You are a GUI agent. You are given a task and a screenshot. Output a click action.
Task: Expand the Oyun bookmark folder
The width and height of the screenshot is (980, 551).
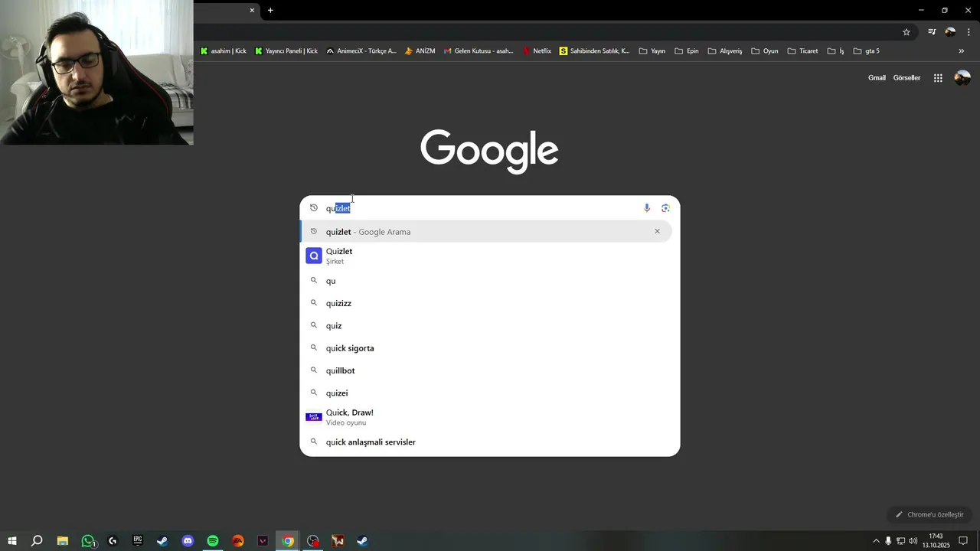764,51
